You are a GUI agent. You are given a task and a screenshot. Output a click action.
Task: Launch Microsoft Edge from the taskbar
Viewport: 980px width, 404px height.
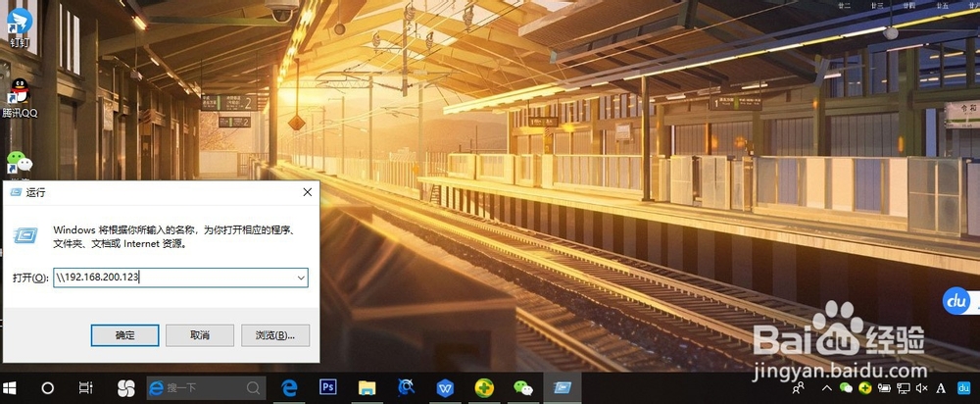pos(289,388)
